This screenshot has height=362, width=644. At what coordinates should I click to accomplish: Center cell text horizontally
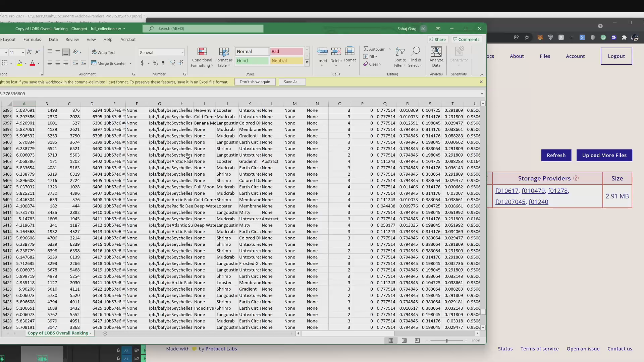coord(58,63)
